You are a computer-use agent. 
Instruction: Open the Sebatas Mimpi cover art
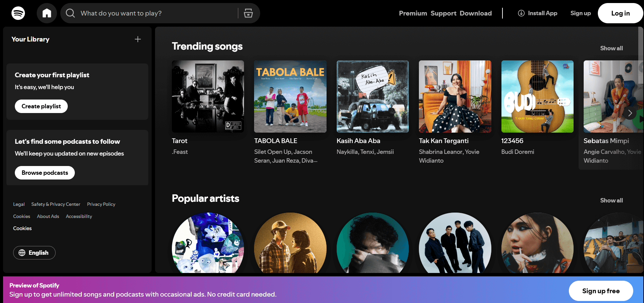click(613, 97)
